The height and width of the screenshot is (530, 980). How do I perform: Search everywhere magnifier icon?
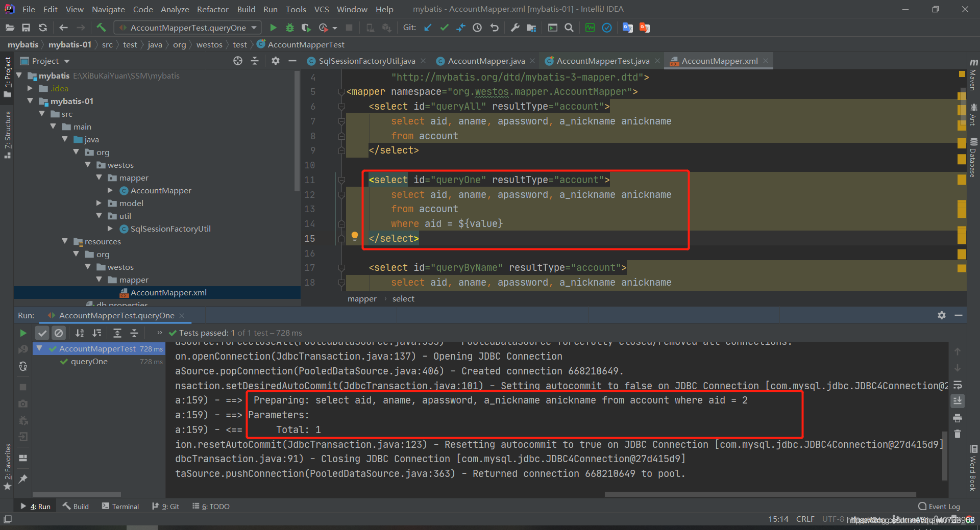point(569,28)
